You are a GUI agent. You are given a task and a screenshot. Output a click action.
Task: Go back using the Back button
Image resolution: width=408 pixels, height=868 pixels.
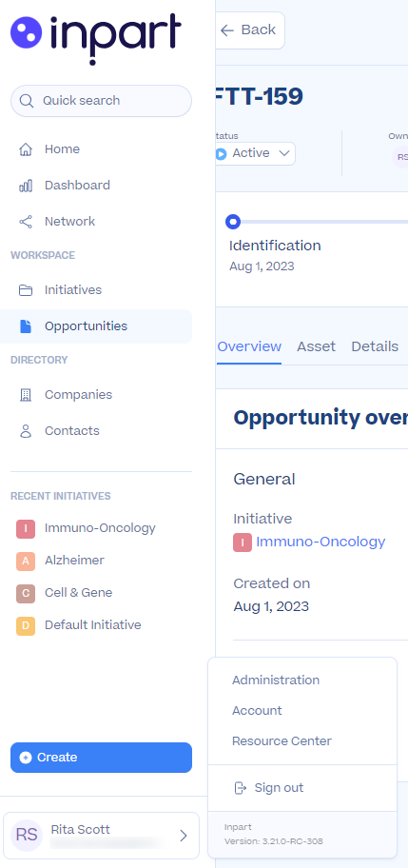[x=250, y=30]
